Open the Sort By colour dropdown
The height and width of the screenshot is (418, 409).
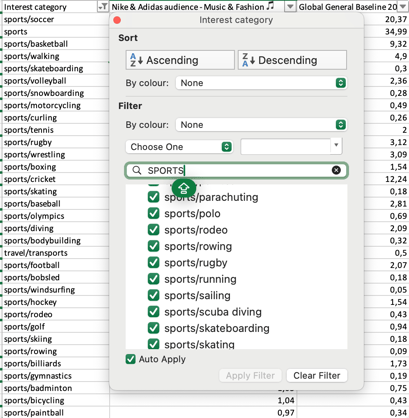point(261,83)
